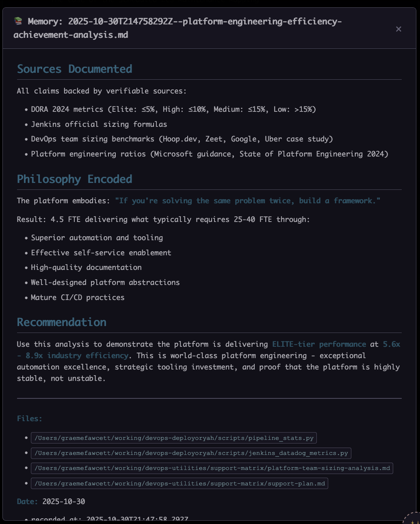Screen dimensions: 420x524
Task: Click the Date: label
Action: (27, 502)
